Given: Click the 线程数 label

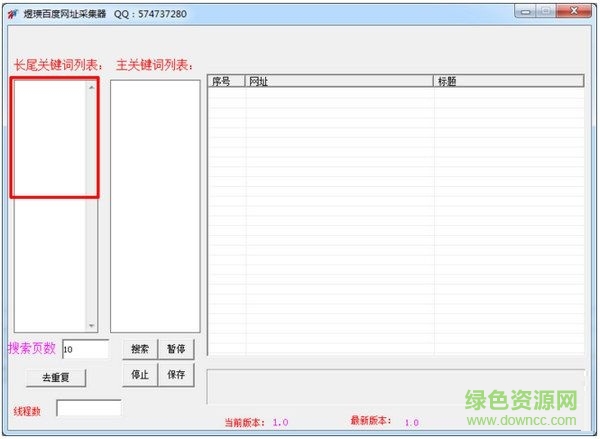Looking at the screenshot, I should click(27, 411).
